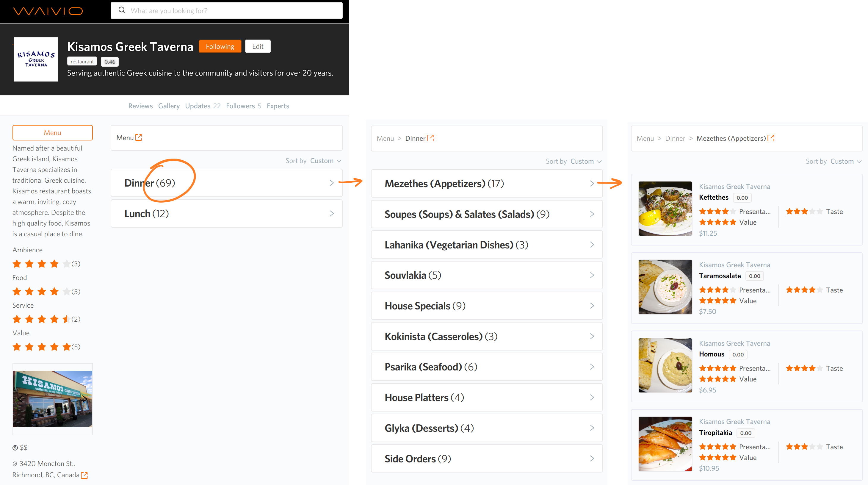Expand the Lunch (12) category
This screenshot has width=868, height=485.
pyautogui.click(x=226, y=214)
